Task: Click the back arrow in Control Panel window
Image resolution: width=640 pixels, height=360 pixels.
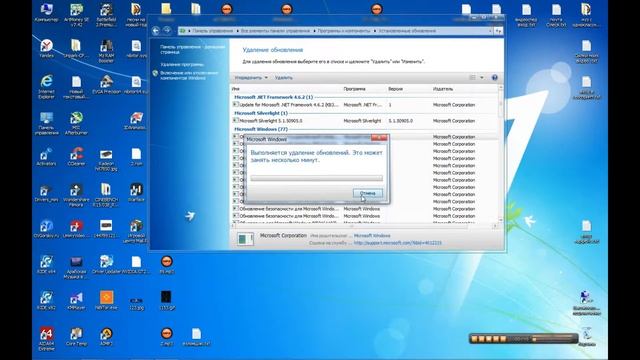Action: click(x=156, y=31)
